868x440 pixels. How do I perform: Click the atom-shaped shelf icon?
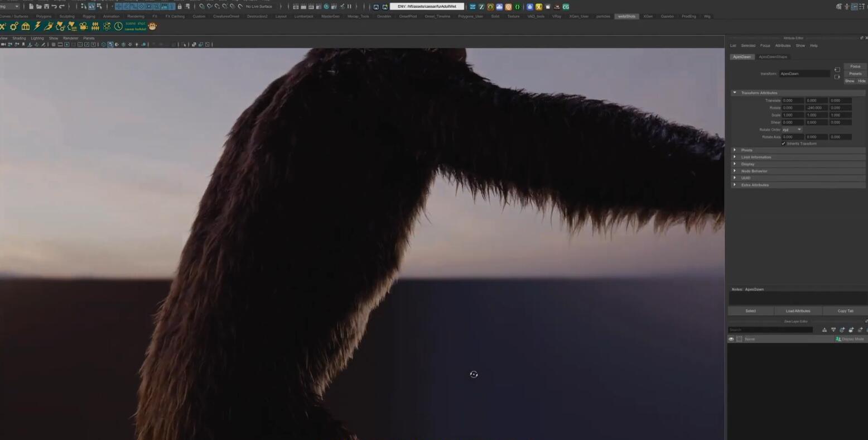(x=107, y=26)
